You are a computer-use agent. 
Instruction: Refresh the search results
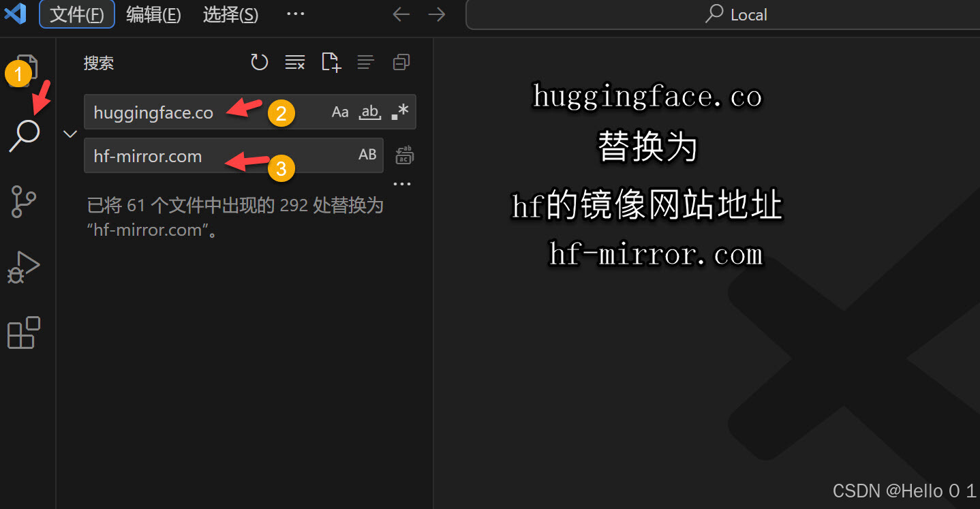259,63
